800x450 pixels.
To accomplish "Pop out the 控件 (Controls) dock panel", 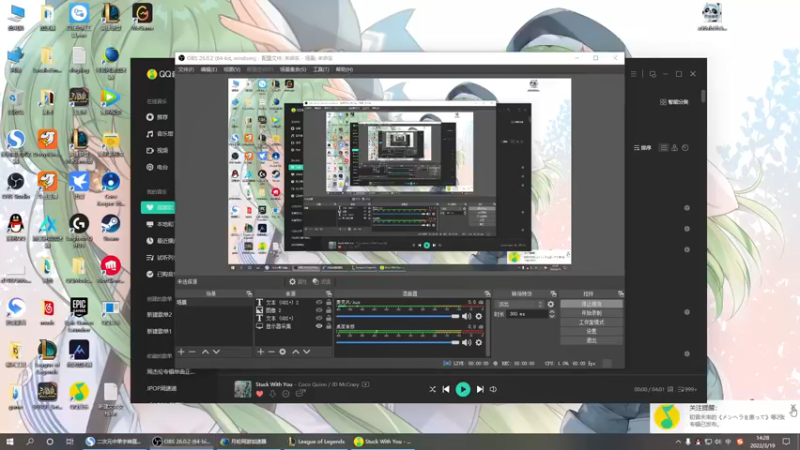I will [x=620, y=294].
